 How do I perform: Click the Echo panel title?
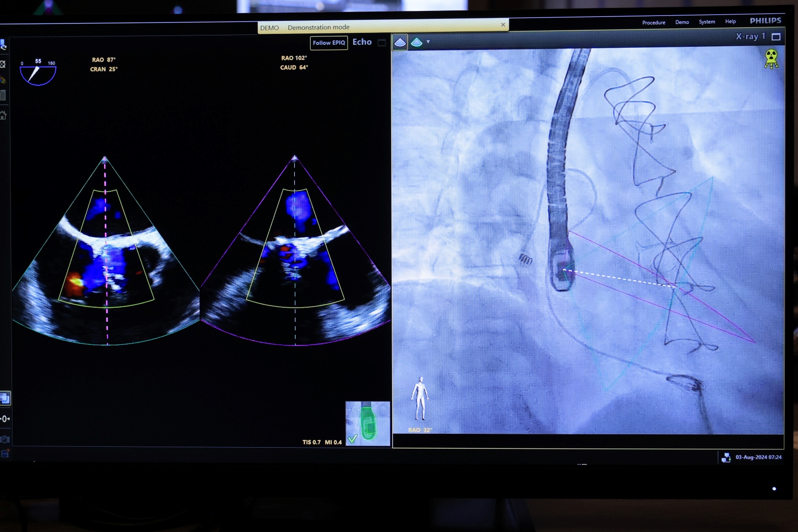362,42
